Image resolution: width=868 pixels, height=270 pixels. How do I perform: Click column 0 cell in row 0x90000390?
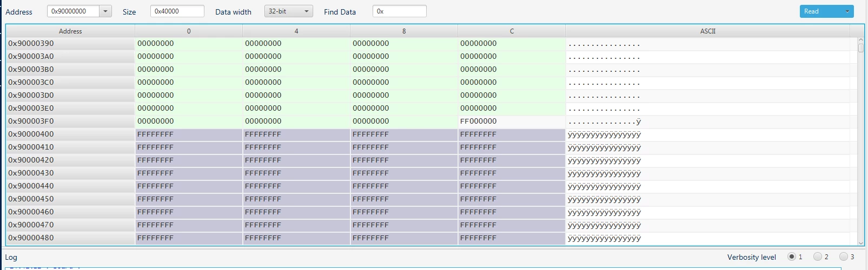click(189, 44)
